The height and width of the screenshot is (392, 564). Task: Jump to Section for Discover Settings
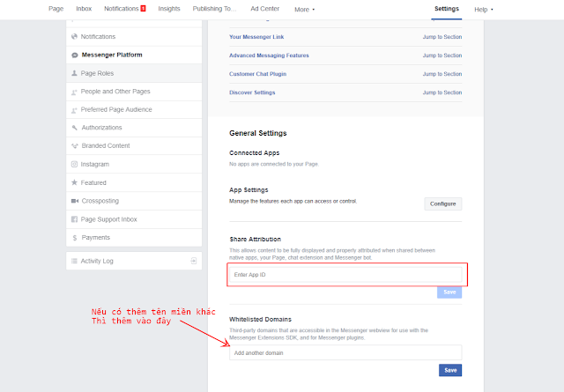pyautogui.click(x=442, y=92)
